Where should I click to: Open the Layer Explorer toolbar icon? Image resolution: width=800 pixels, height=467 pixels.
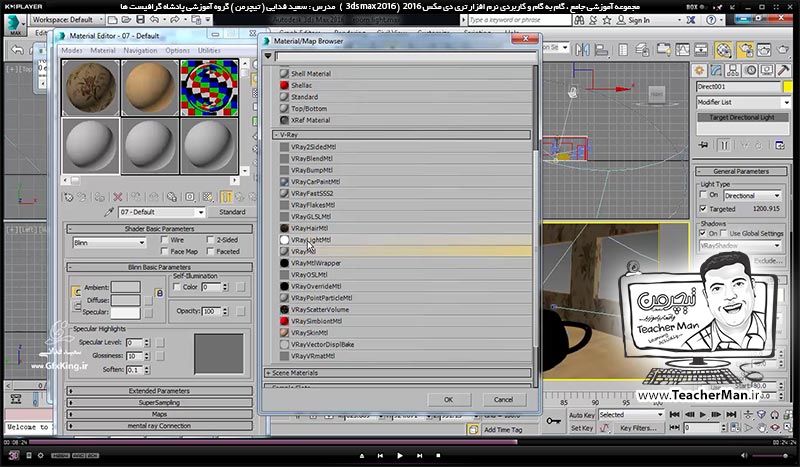pyautogui.click(x=642, y=50)
